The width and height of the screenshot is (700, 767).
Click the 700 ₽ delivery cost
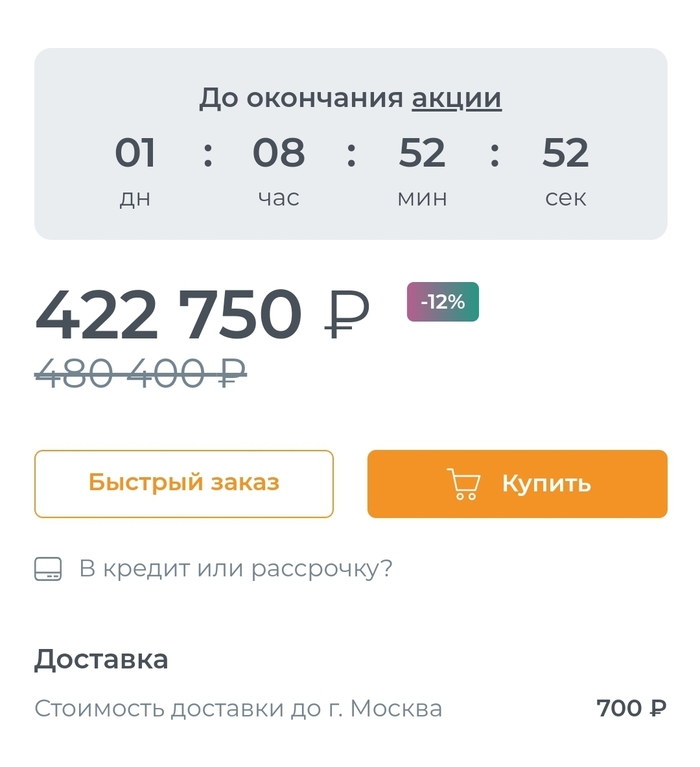(631, 709)
